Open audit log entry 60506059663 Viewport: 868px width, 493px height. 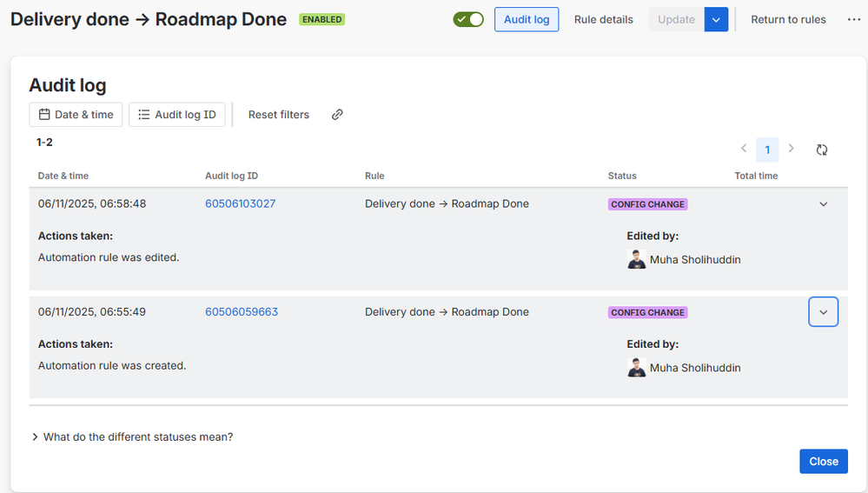[x=242, y=312]
